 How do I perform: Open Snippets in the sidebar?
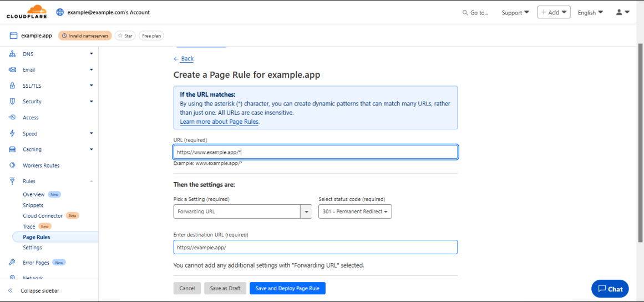(x=33, y=205)
